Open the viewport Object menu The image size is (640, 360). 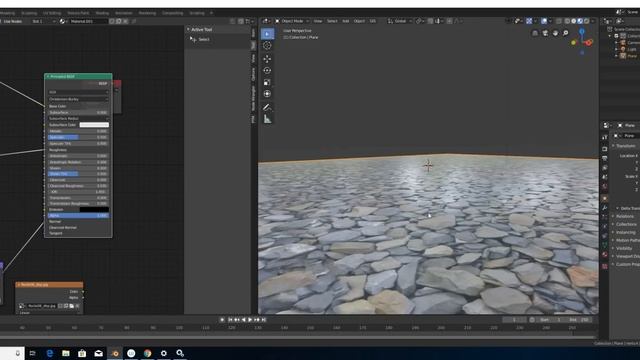coord(359,21)
